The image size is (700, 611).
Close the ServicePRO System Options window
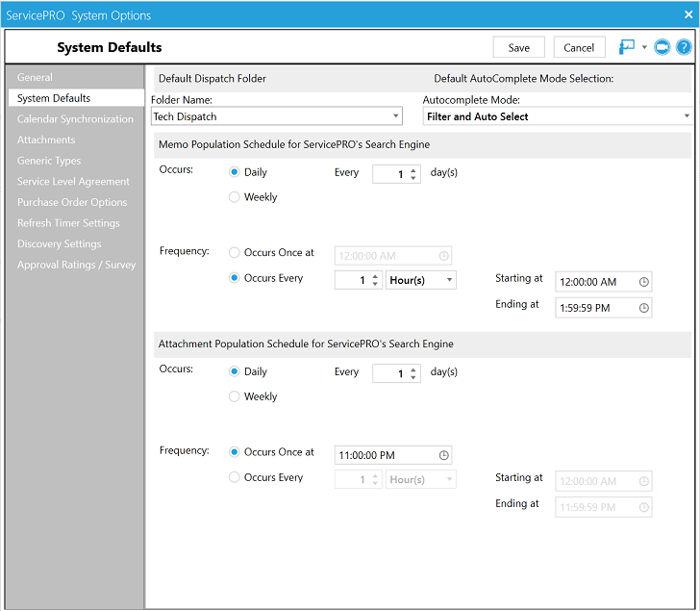[687, 14]
